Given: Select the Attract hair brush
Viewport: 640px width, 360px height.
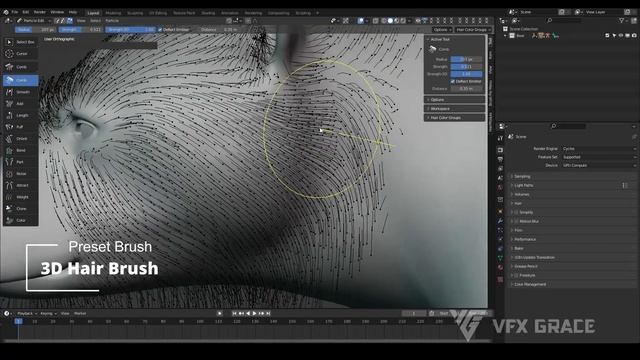Looking at the screenshot, I should [x=21, y=185].
